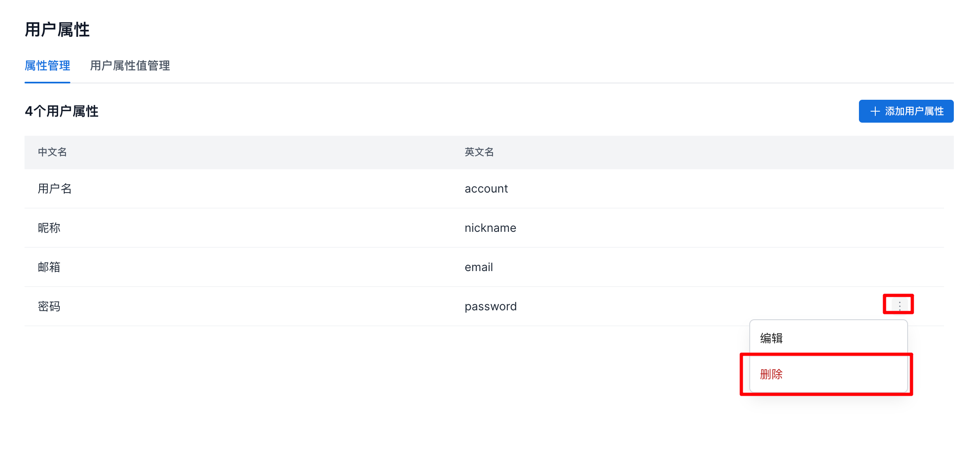The image size is (980, 453).
Task: Click the email English name cell
Action: click(479, 267)
